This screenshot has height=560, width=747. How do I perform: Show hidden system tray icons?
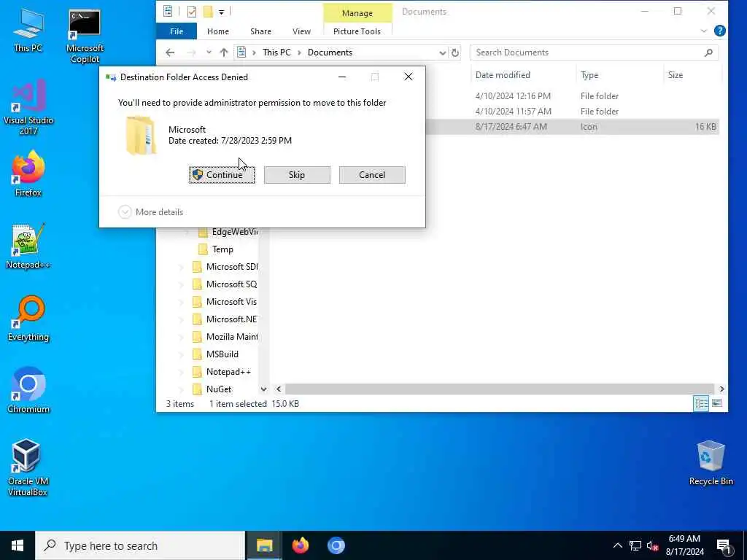click(617, 545)
